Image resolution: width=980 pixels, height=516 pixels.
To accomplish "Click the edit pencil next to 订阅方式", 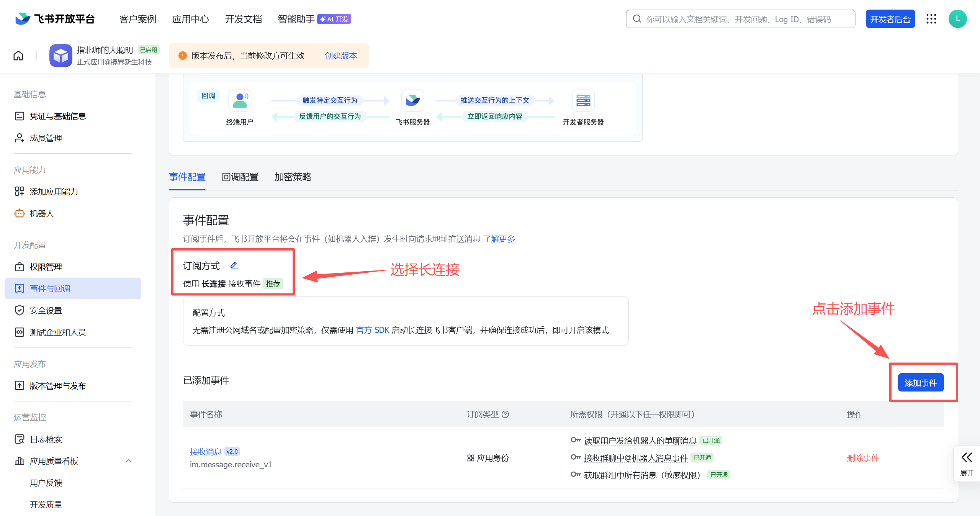I will (234, 265).
